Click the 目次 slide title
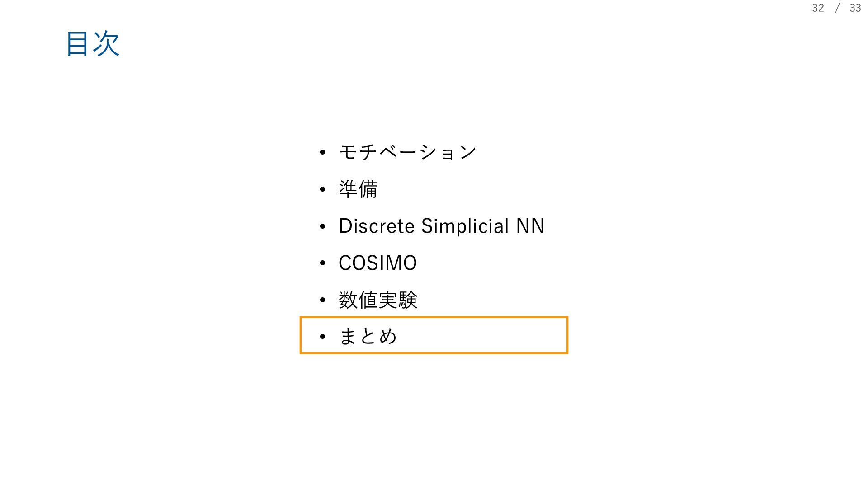This screenshot has width=868, height=488. tap(93, 44)
